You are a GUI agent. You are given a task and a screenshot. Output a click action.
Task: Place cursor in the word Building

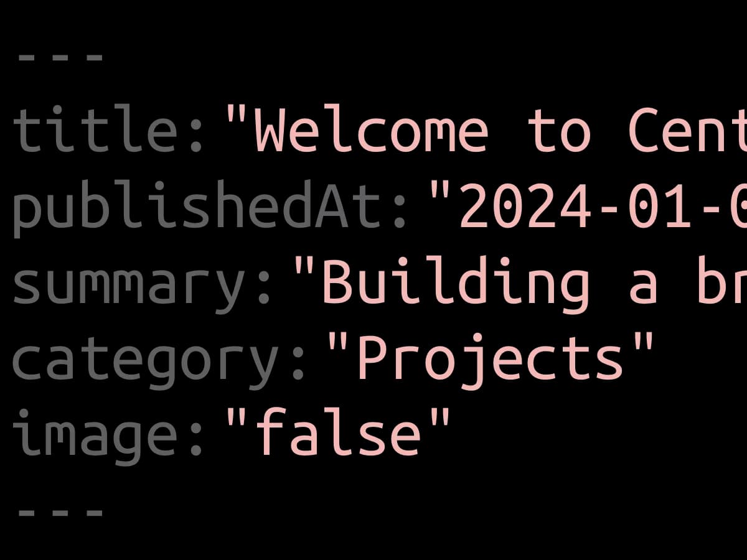456,283
